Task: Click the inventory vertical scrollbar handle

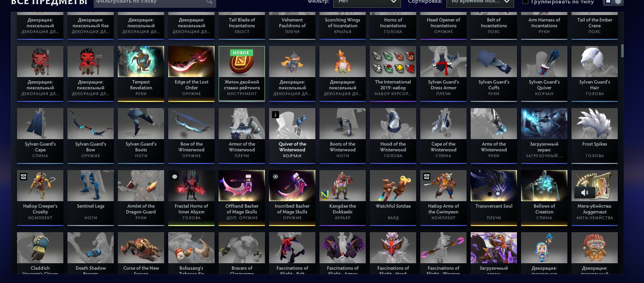Action: 622,51
